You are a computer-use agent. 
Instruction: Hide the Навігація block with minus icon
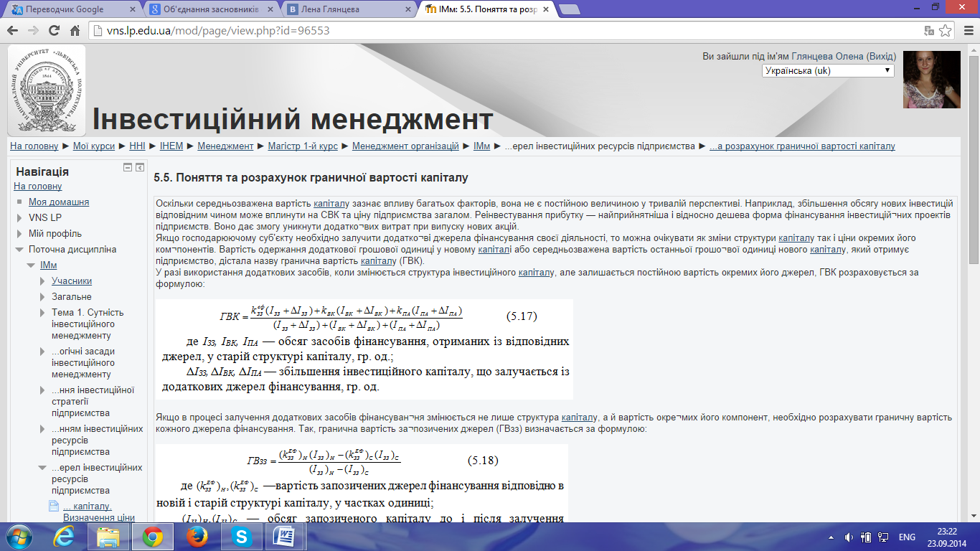click(x=128, y=167)
